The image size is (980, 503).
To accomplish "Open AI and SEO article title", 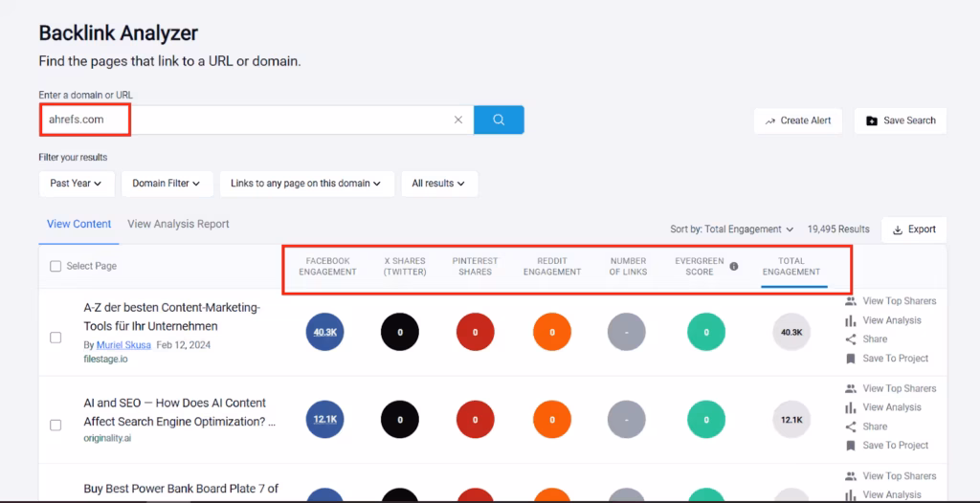I will [x=179, y=412].
